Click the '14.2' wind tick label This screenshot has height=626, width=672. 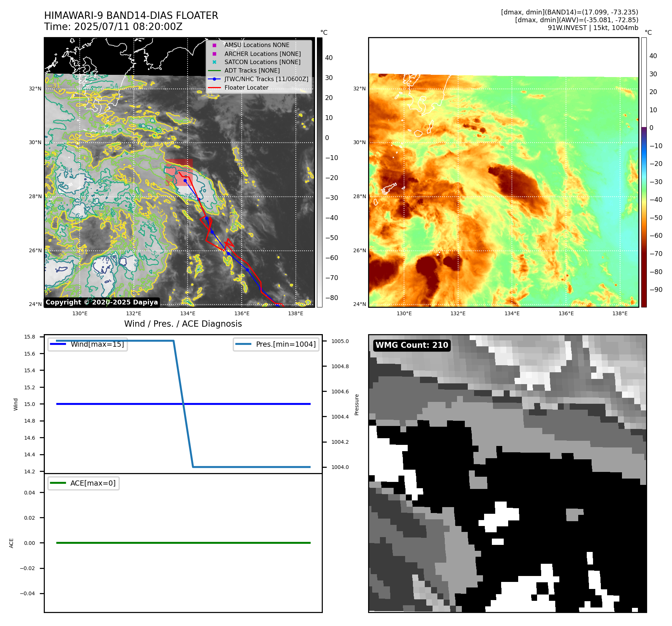[30, 472]
